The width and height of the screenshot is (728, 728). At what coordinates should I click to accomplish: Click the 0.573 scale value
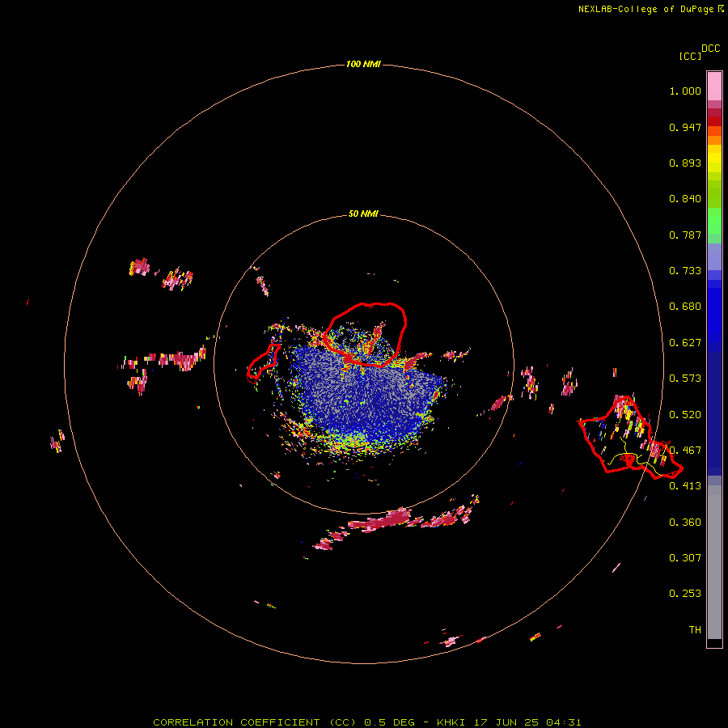[685, 379]
